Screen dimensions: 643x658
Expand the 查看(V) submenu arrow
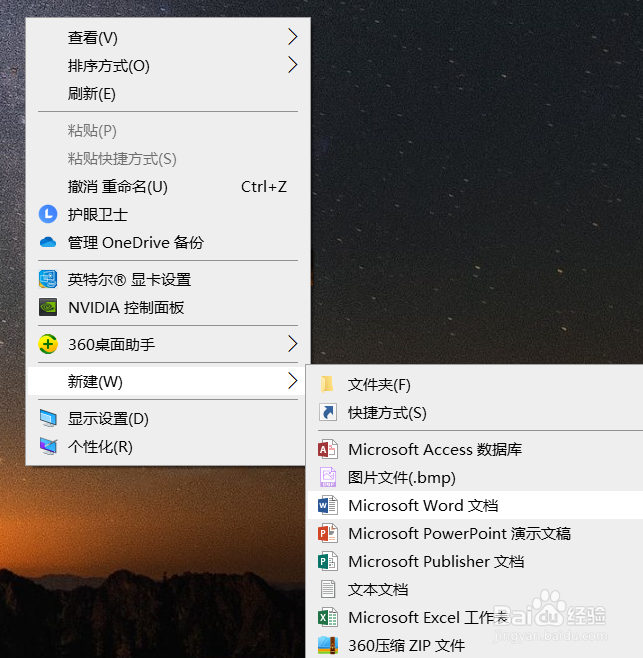click(x=293, y=37)
